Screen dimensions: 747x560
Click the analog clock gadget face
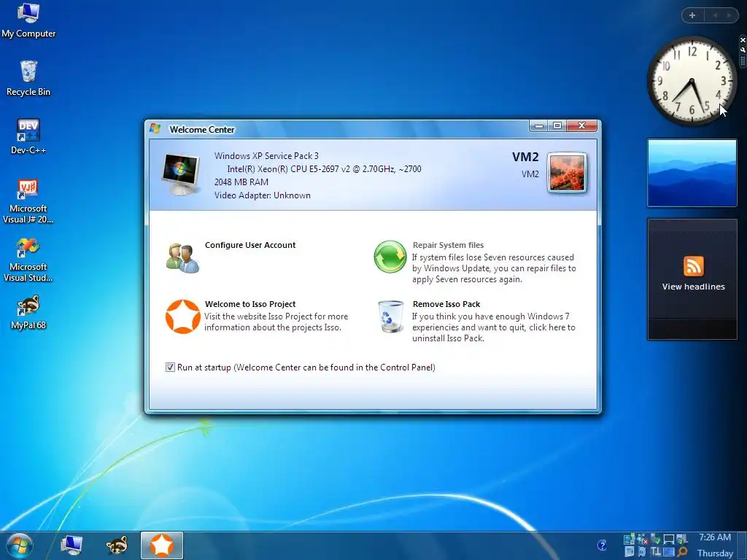pyautogui.click(x=692, y=81)
